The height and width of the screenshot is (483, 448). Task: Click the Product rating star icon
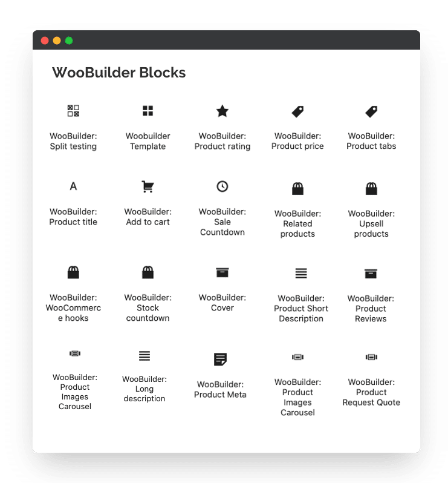pos(222,111)
